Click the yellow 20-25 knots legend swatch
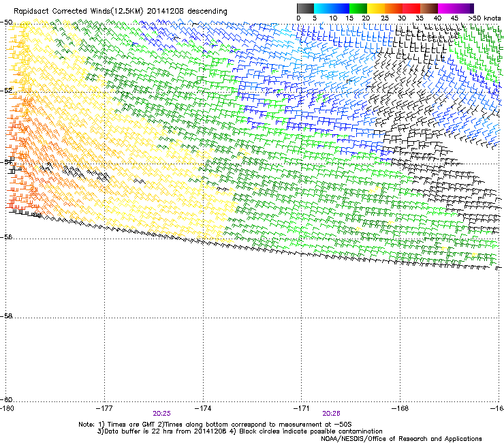Image resolution: width=504 pixels, height=443 pixels. (x=376, y=8)
